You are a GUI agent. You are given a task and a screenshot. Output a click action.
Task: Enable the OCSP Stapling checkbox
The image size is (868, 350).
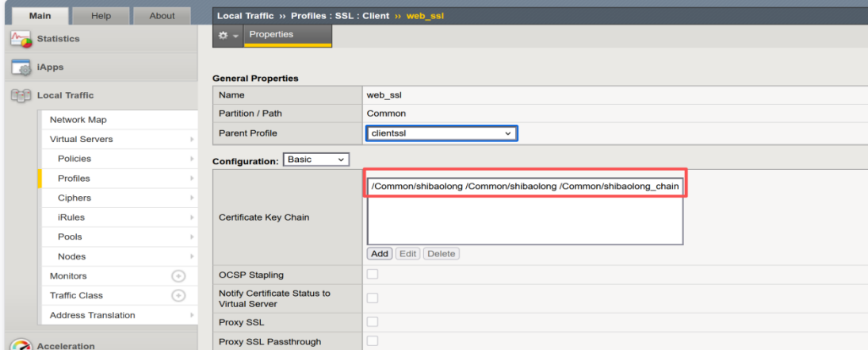pos(372,275)
